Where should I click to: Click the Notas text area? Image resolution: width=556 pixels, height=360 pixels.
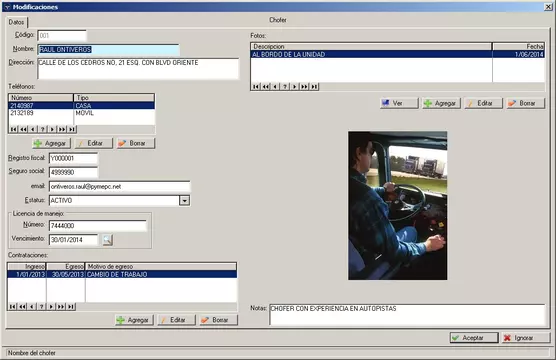(407, 315)
